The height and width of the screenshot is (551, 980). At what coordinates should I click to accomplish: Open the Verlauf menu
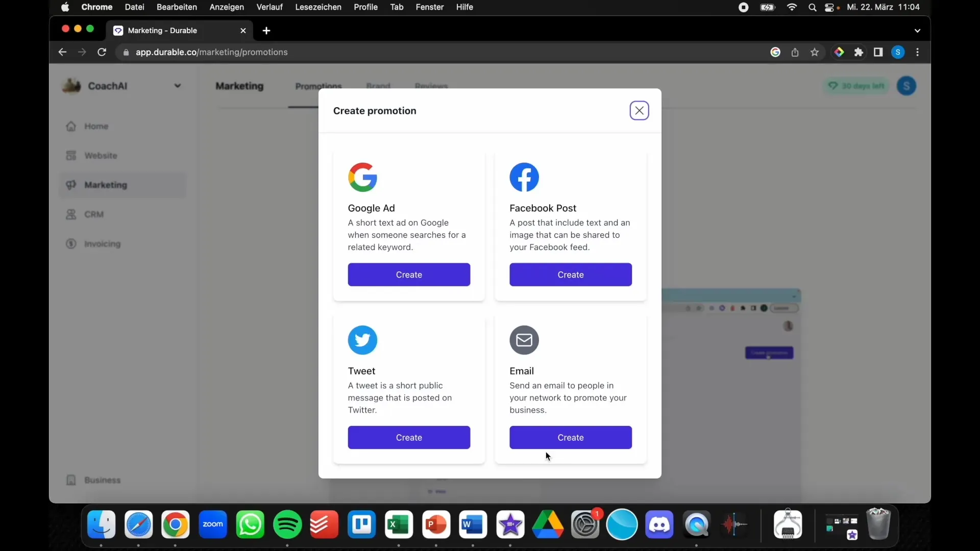click(269, 7)
